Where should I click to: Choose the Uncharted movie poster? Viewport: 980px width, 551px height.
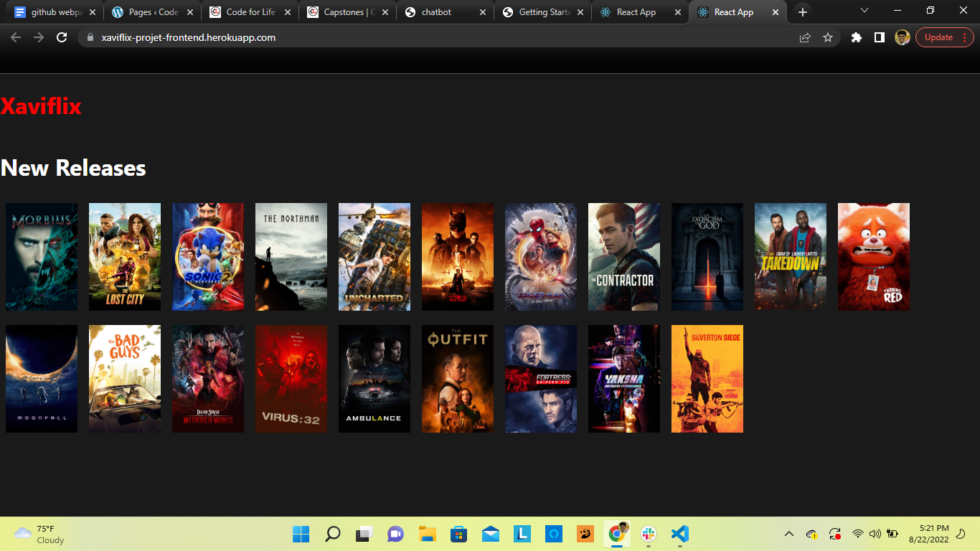tap(374, 257)
